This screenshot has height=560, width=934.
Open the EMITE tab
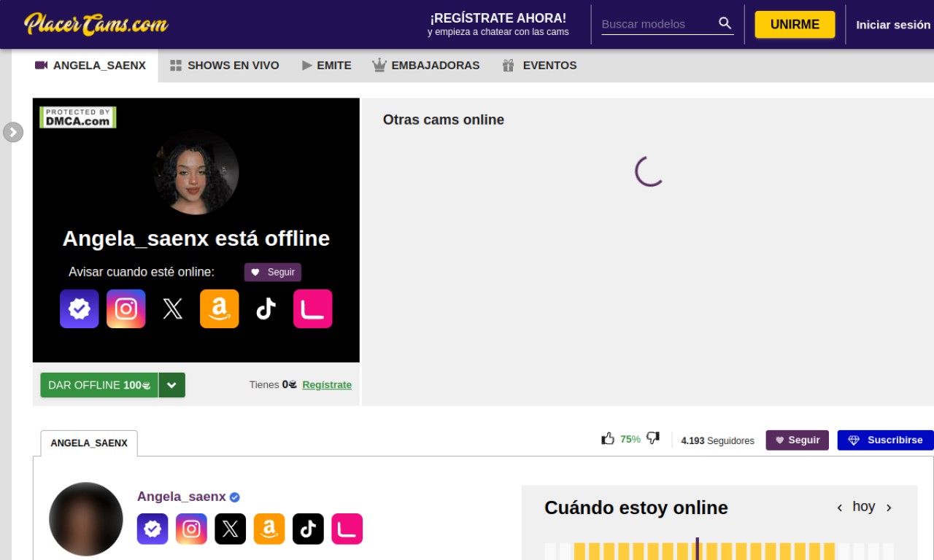click(x=326, y=66)
